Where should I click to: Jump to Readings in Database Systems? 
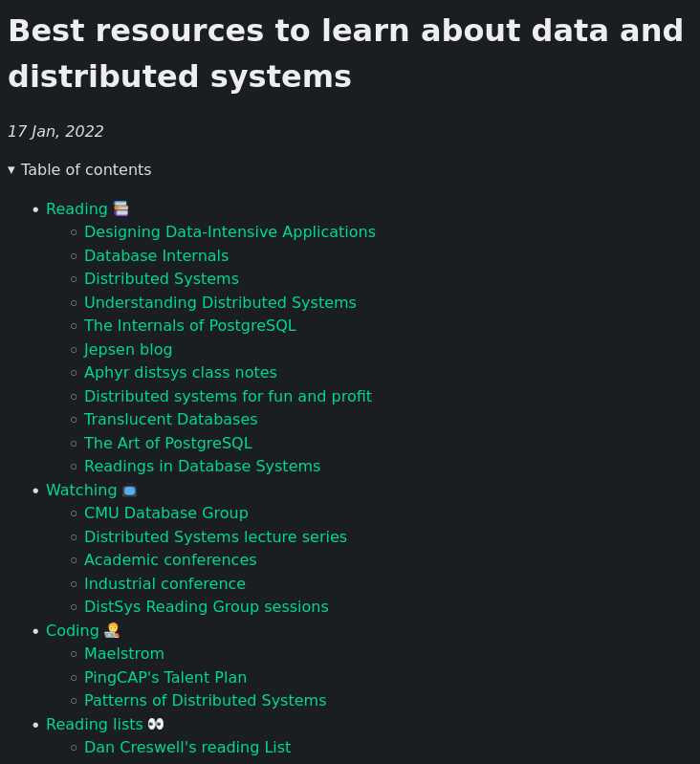click(202, 467)
